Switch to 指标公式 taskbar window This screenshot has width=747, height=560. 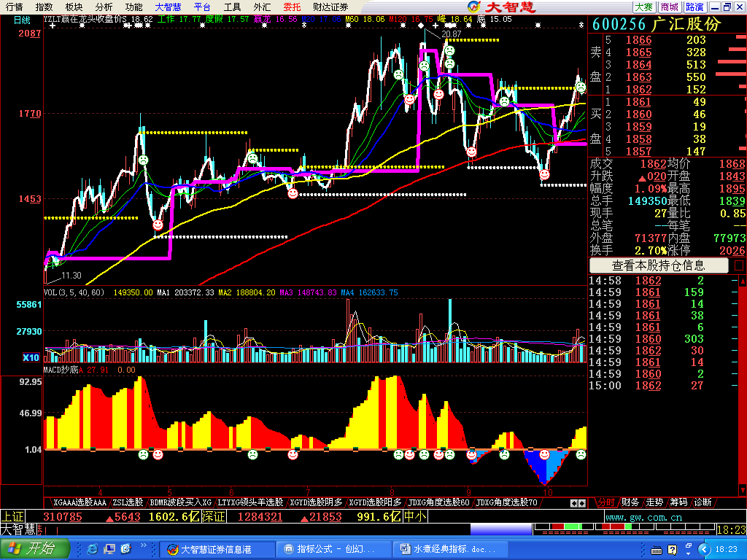click(333, 549)
